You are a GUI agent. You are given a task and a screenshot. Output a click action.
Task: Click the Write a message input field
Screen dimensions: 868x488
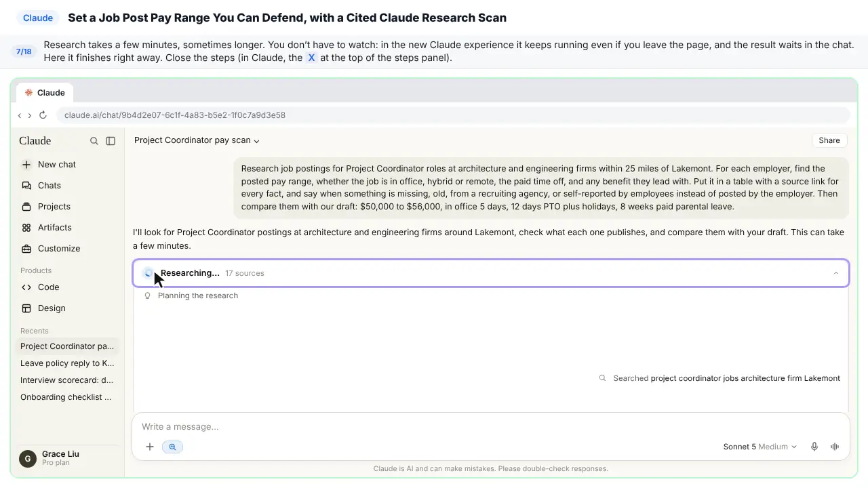pyautogui.click(x=490, y=426)
